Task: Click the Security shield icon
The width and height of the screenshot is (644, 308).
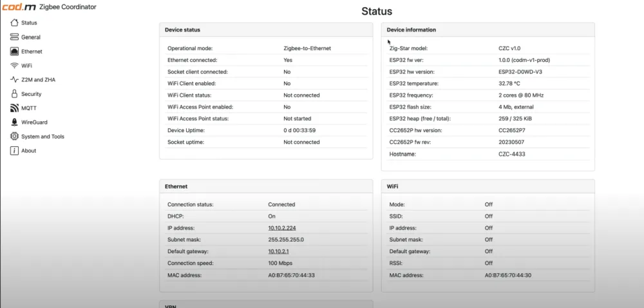Action: tap(14, 94)
